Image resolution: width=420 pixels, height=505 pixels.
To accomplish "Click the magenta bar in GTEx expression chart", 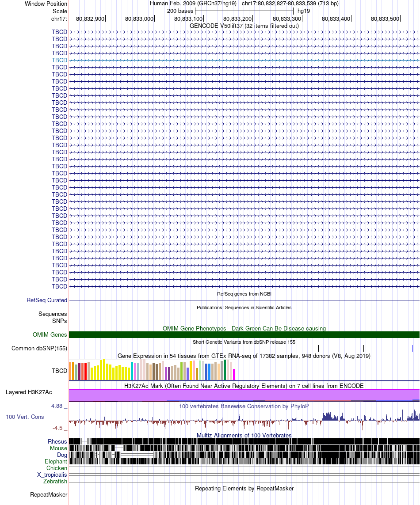I will tap(234, 374).
